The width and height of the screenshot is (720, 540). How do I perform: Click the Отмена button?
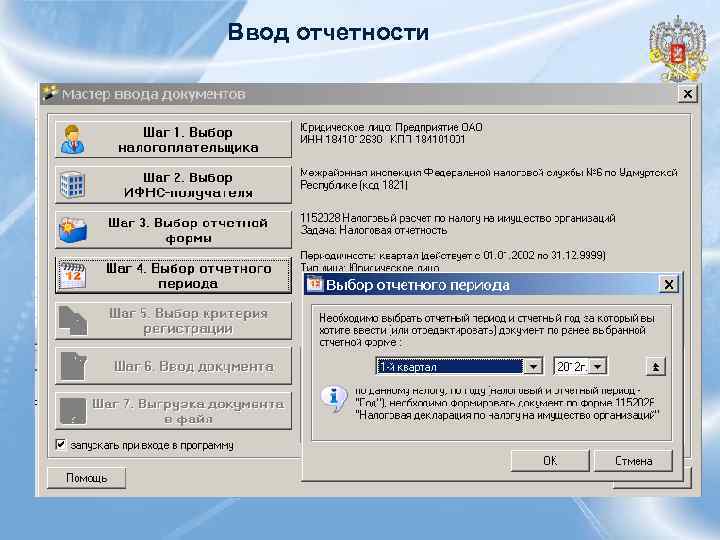point(633,461)
